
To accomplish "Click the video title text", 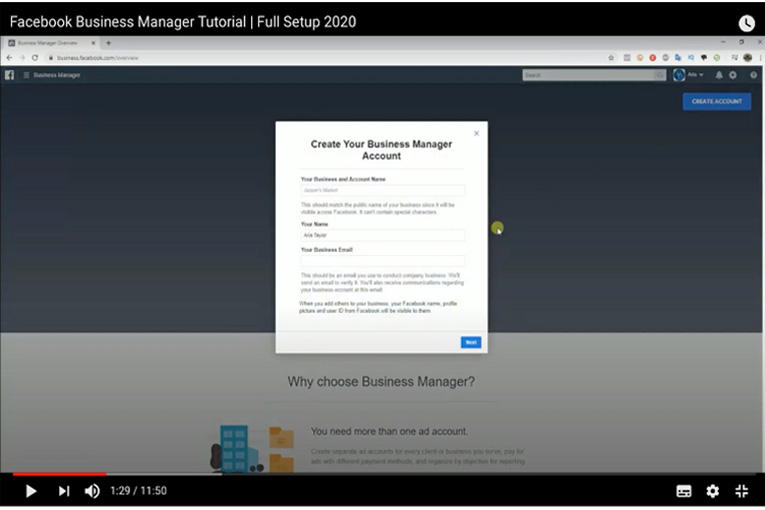I will coord(182,22).
